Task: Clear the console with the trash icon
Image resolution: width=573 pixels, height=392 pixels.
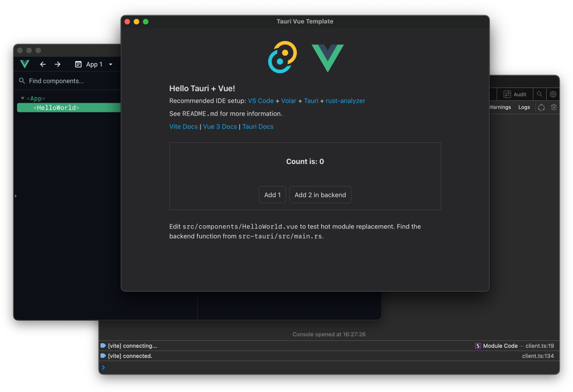Action: coord(554,107)
